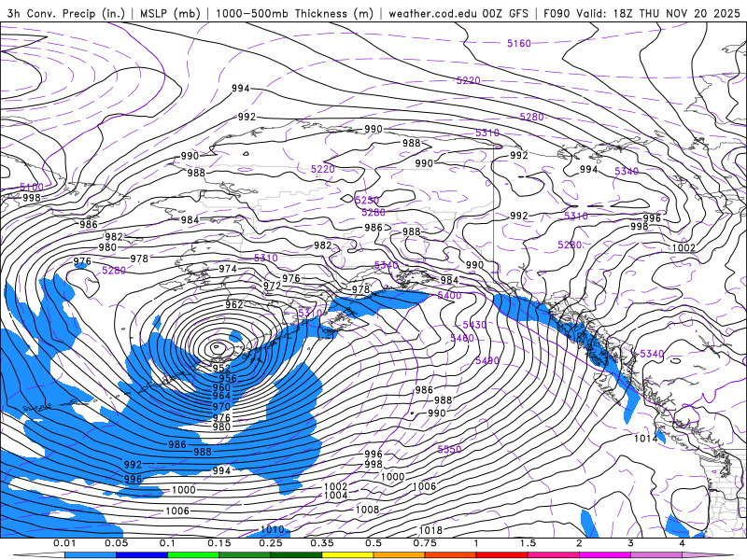Image resolution: width=747 pixels, height=560 pixels.
Task: Pick the magenta 2–3 colorbar segment
Action: [x=605, y=555]
